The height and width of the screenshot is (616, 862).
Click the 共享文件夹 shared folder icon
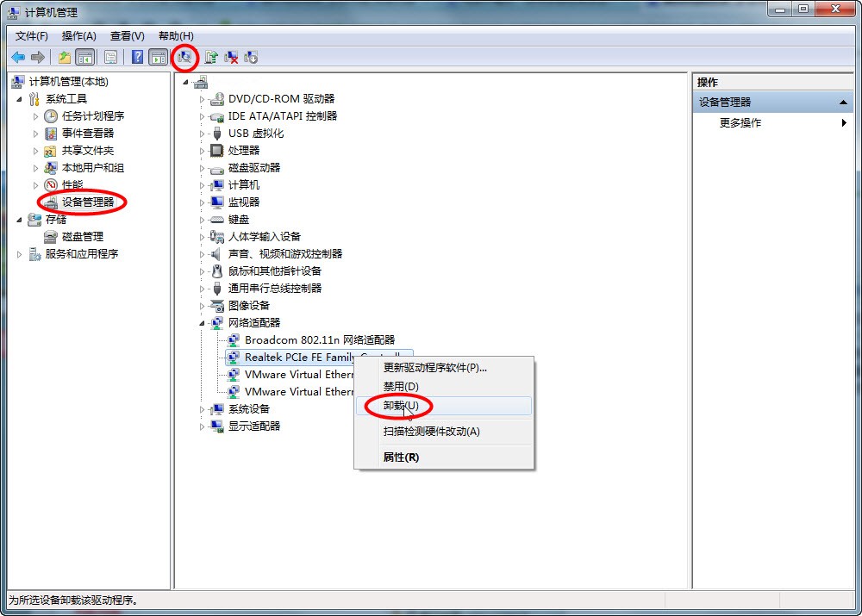51,151
